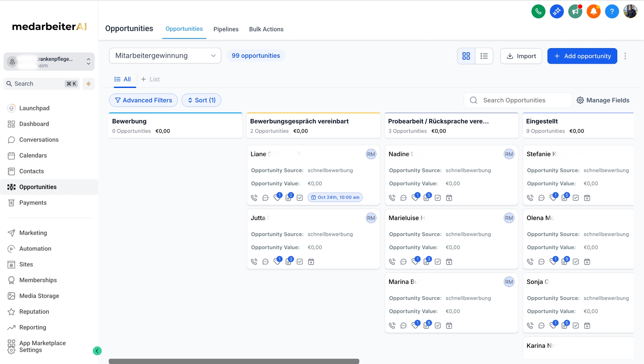The height and width of the screenshot is (364, 644).
Task: Open the Mitarbeitergewinnung pipeline dropdown
Action: (165, 56)
